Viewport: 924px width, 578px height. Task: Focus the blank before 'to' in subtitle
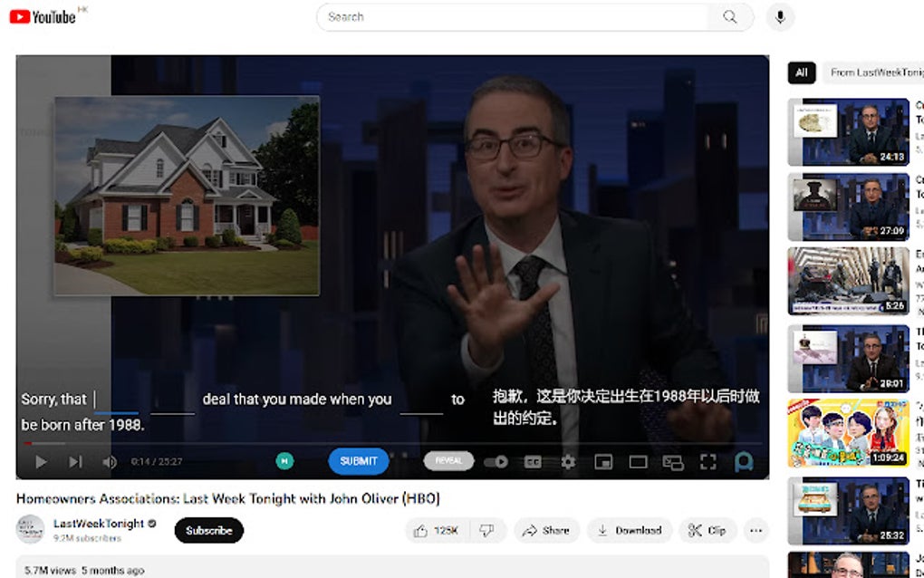tap(421, 400)
